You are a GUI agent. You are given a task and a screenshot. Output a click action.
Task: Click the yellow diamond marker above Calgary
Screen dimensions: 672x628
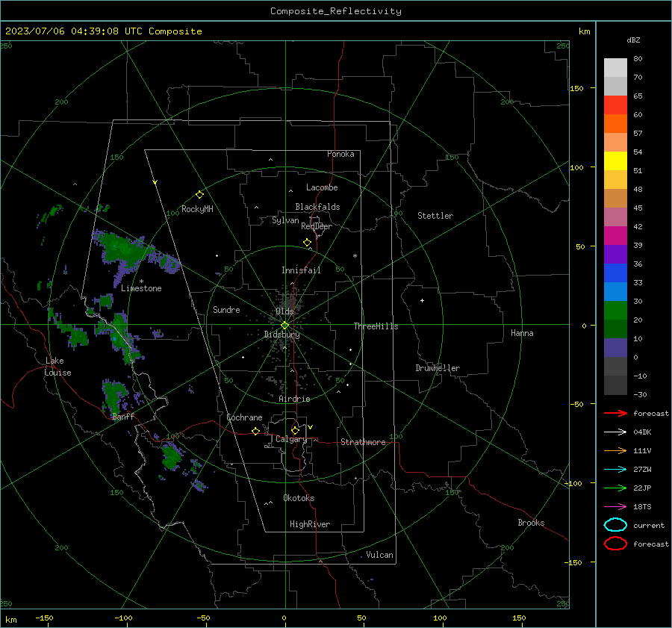pyautogui.click(x=295, y=430)
